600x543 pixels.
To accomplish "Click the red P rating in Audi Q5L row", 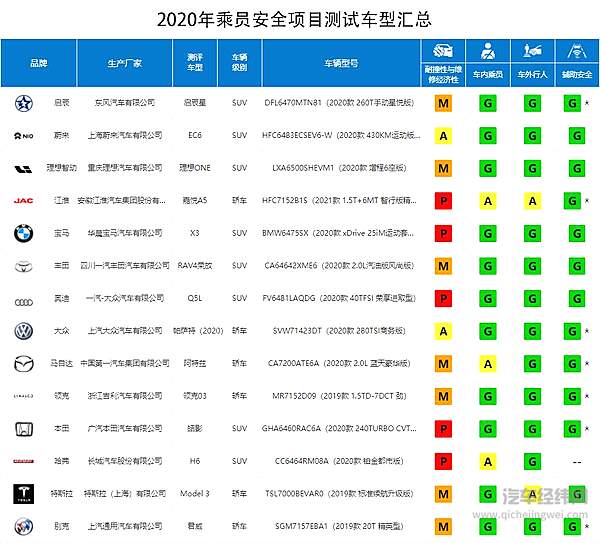I will point(443,298).
